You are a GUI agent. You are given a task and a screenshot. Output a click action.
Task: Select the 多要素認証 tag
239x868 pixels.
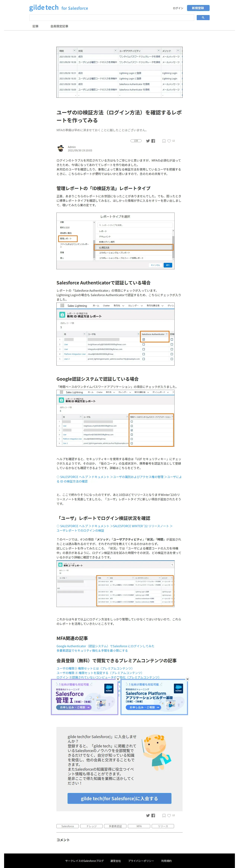[115, 826]
